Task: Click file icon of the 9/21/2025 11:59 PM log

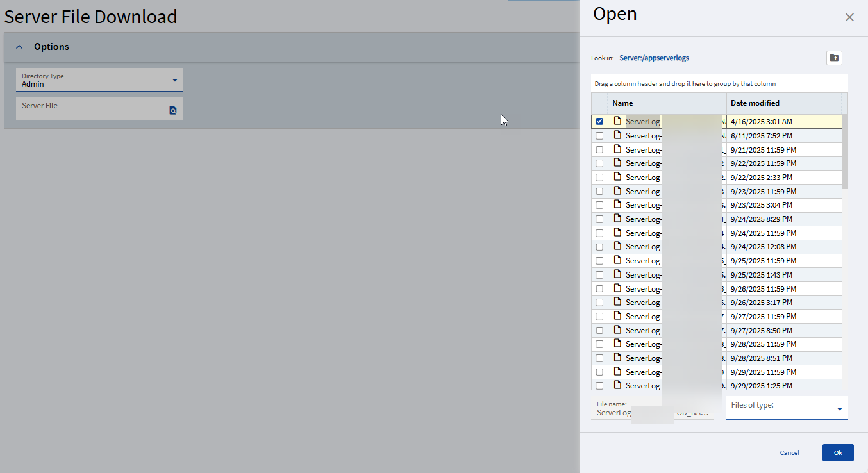Action: point(617,149)
